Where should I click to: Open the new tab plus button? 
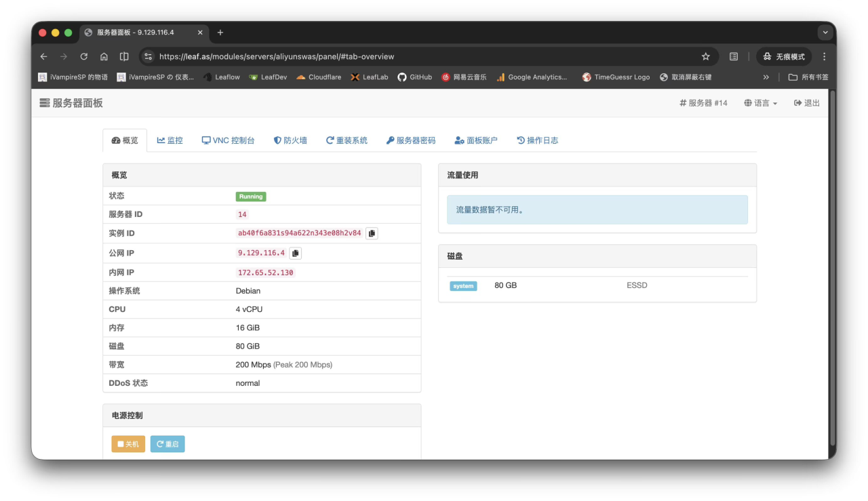(x=220, y=33)
